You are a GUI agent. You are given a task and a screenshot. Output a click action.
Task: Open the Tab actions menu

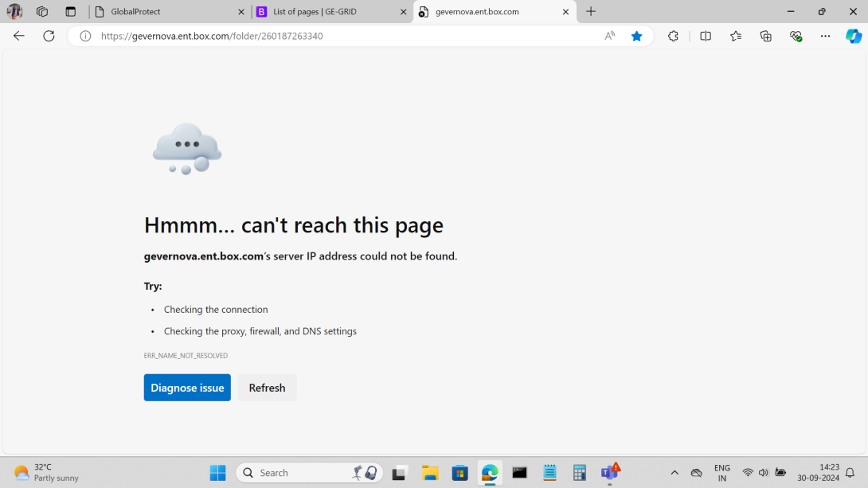[x=71, y=12]
